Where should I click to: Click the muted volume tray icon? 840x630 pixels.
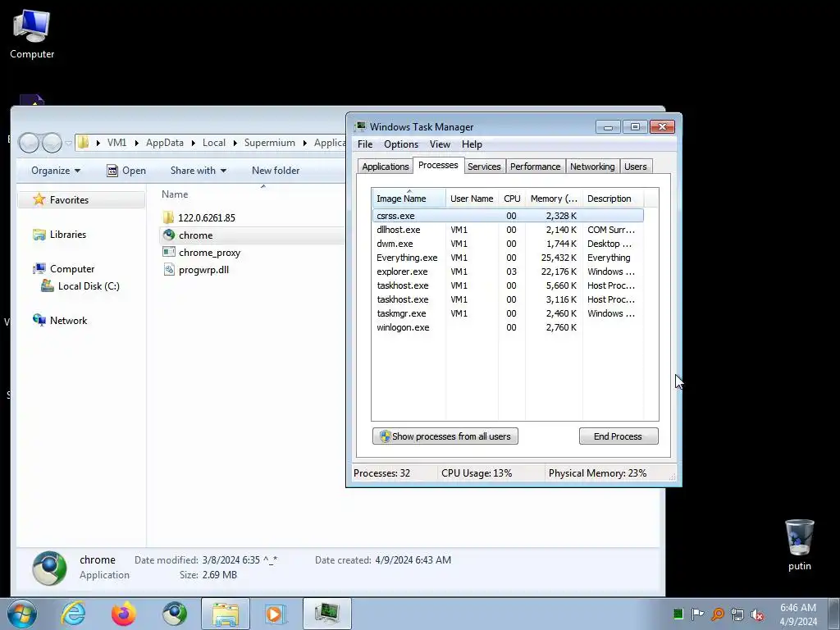coord(757,614)
